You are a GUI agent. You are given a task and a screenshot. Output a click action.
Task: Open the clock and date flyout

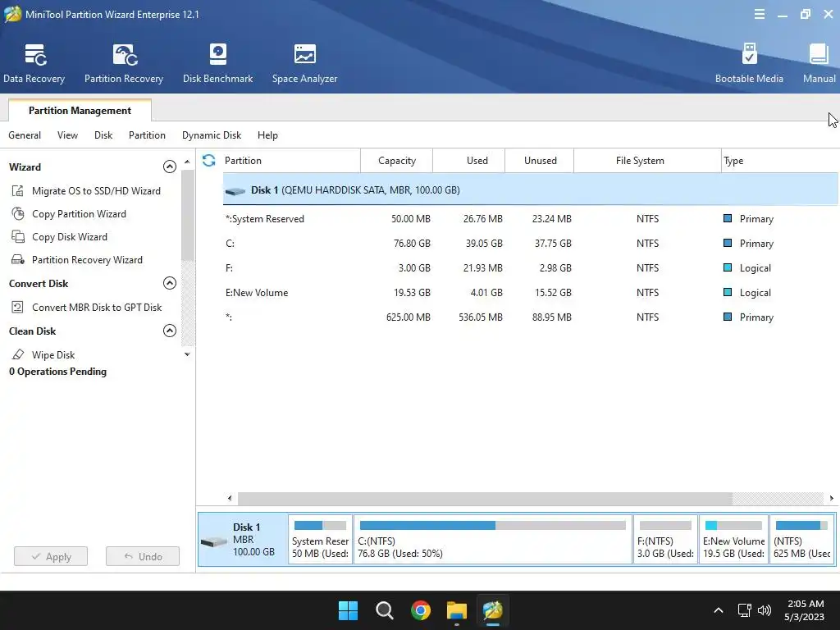click(x=804, y=610)
